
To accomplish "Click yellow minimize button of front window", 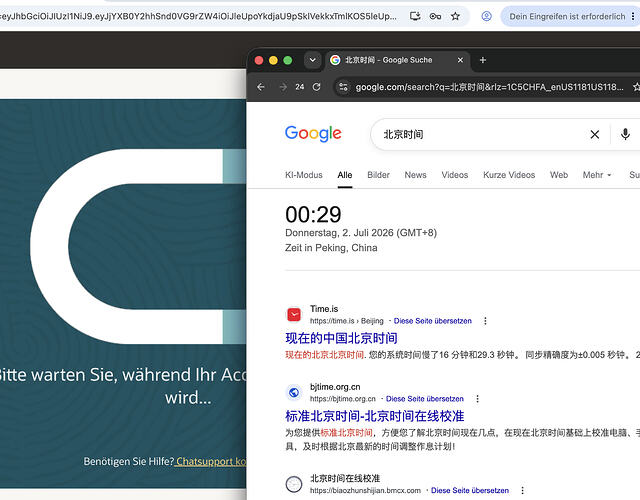I will (x=273, y=60).
